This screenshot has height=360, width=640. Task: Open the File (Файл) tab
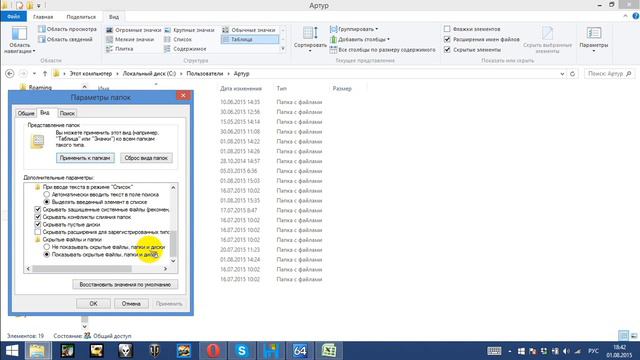coord(13,17)
